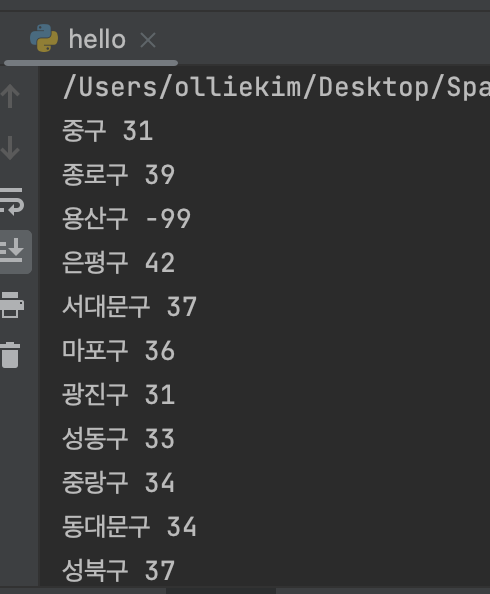
Task: Click the 성북구 37 output line
Action: coord(118,571)
